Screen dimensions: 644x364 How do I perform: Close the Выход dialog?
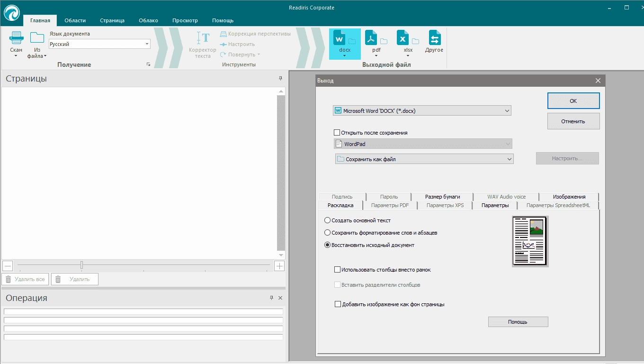(598, 81)
